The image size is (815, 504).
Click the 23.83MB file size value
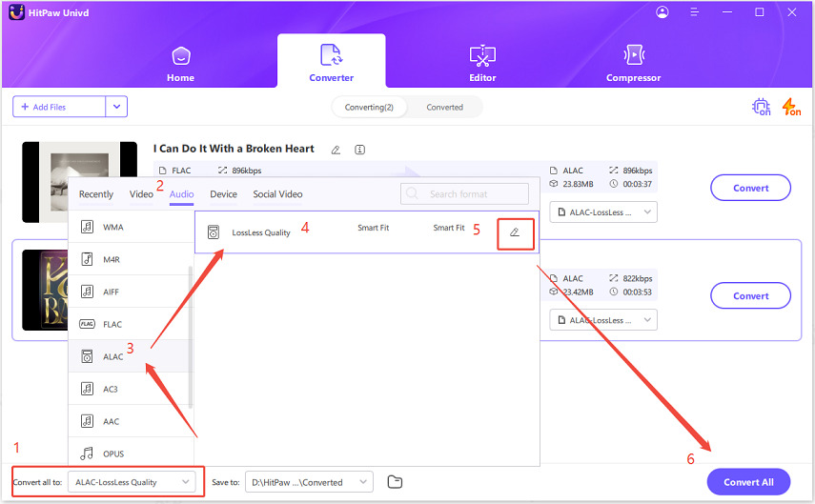click(x=578, y=184)
